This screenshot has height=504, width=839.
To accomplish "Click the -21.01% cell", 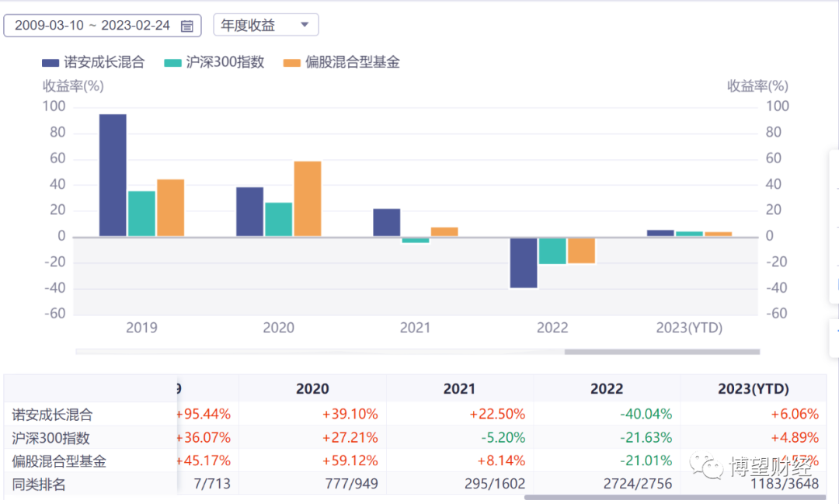I will click(x=646, y=461).
